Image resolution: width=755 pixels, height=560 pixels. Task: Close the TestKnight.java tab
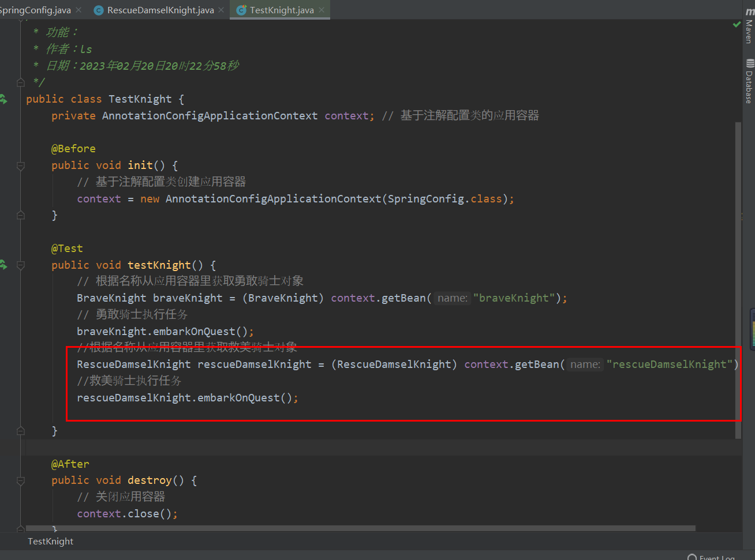[322, 10]
